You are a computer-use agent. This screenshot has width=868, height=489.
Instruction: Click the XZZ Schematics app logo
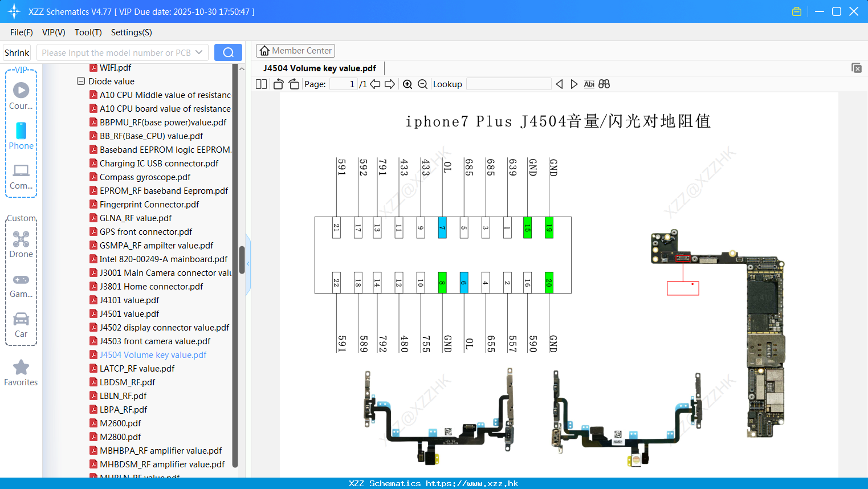tap(14, 11)
